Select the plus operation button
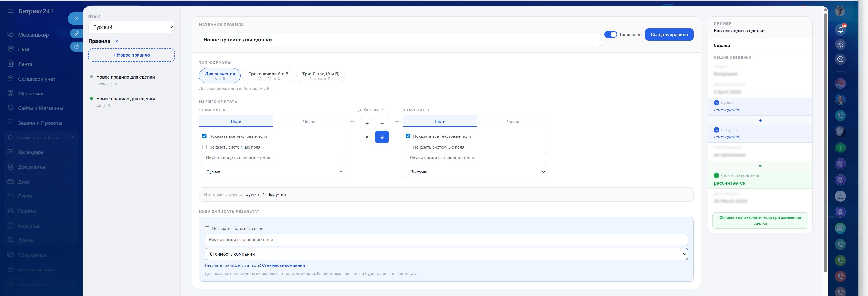868x296 pixels. (367, 124)
